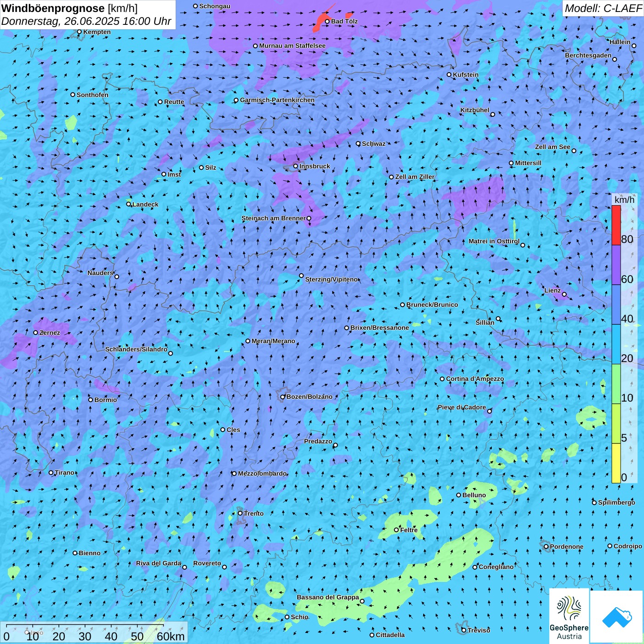Select the Hallein marker circle
This screenshot has height=644, width=644.
[634, 46]
